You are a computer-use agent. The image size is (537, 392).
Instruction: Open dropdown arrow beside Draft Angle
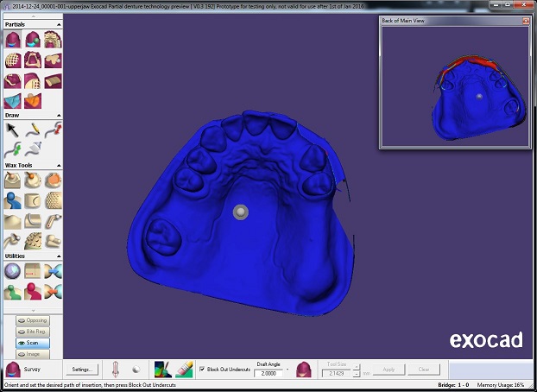pos(287,370)
